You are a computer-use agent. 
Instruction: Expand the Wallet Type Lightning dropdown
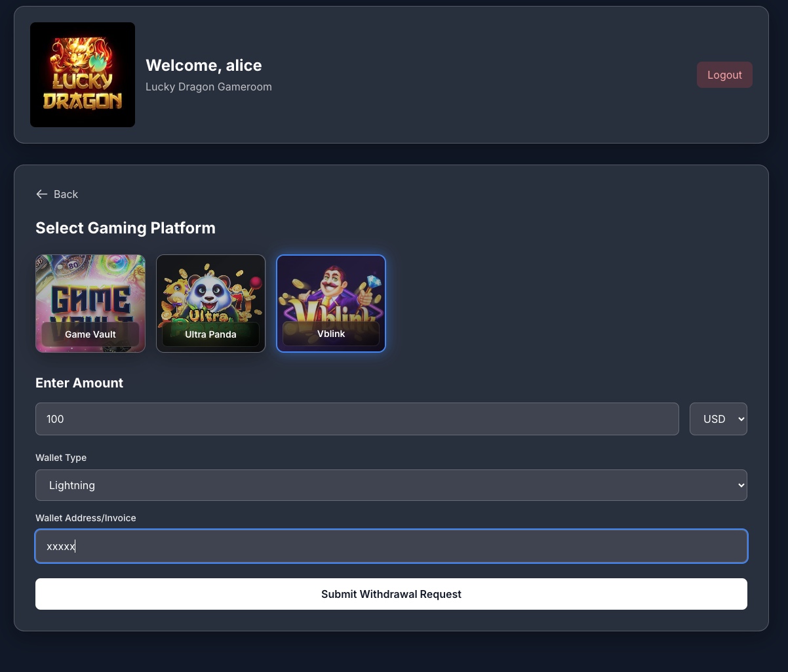[391, 485]
